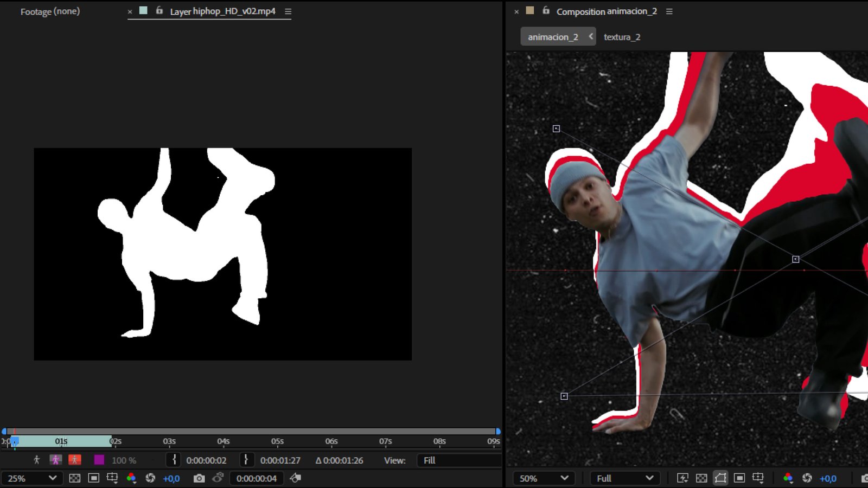
Task: Click the purple overlay color swatch
Action: coord(99,460)
